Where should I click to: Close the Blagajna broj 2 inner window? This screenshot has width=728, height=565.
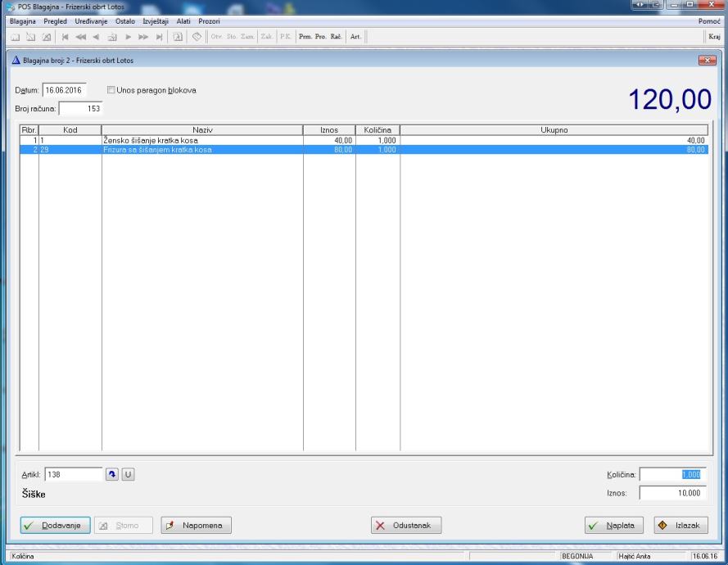tap(707, 61)
